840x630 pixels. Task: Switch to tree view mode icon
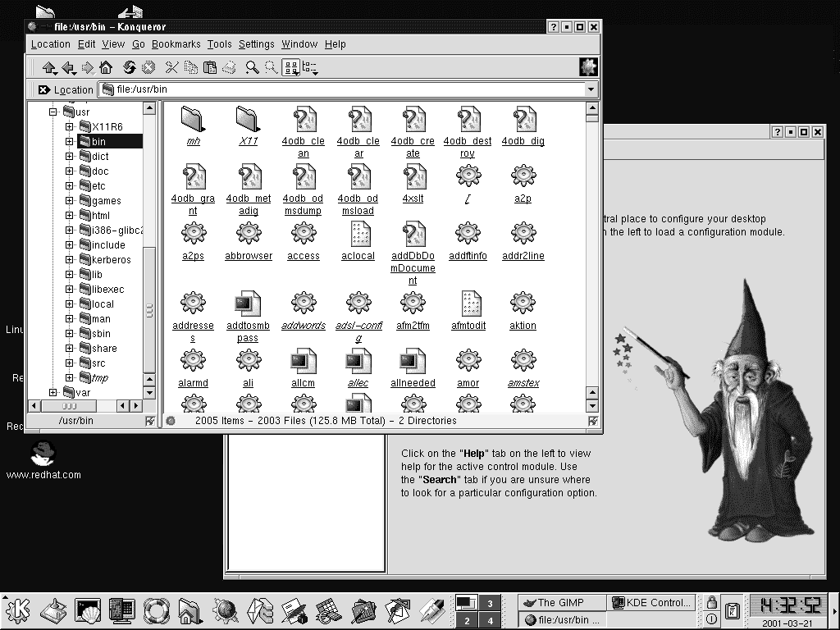[x=310, y=68]
